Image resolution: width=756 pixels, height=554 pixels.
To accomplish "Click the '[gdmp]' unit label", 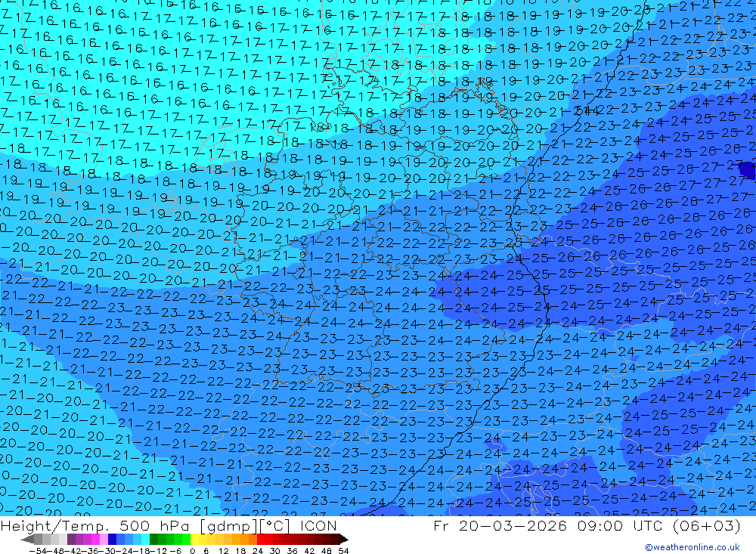I will coord(229,526).
